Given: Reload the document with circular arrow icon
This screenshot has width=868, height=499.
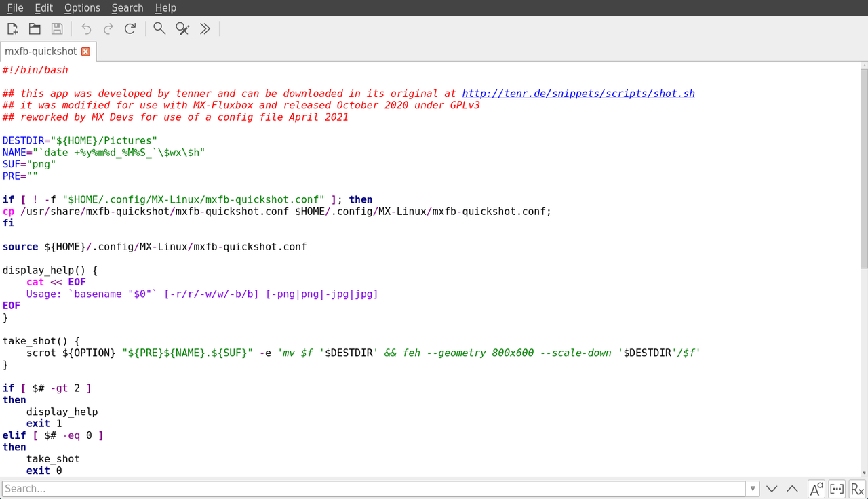Looking at the screenshot, I should point(130,28).
